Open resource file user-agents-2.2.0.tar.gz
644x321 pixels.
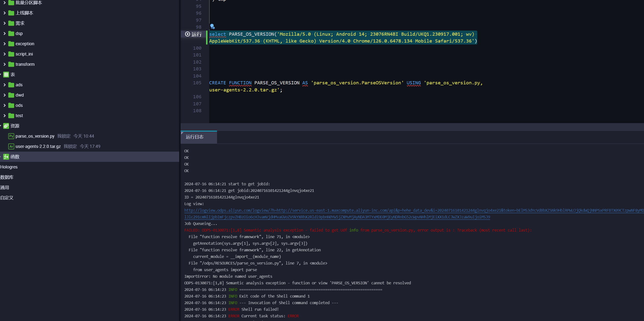38,146
